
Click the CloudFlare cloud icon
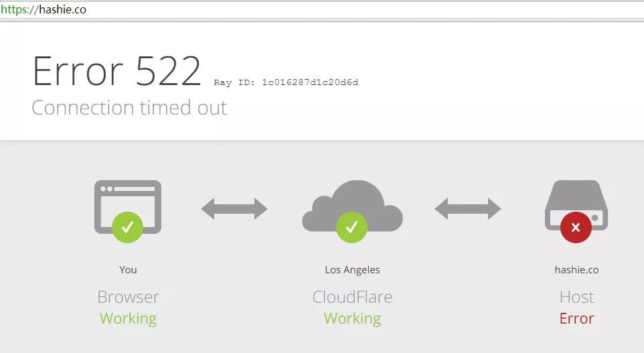pyautogui.click(x=352, y=206)
